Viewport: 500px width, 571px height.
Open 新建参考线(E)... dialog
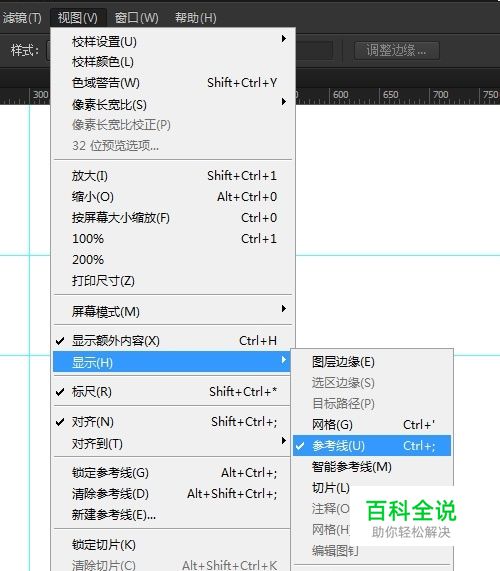tap(172, 515)
